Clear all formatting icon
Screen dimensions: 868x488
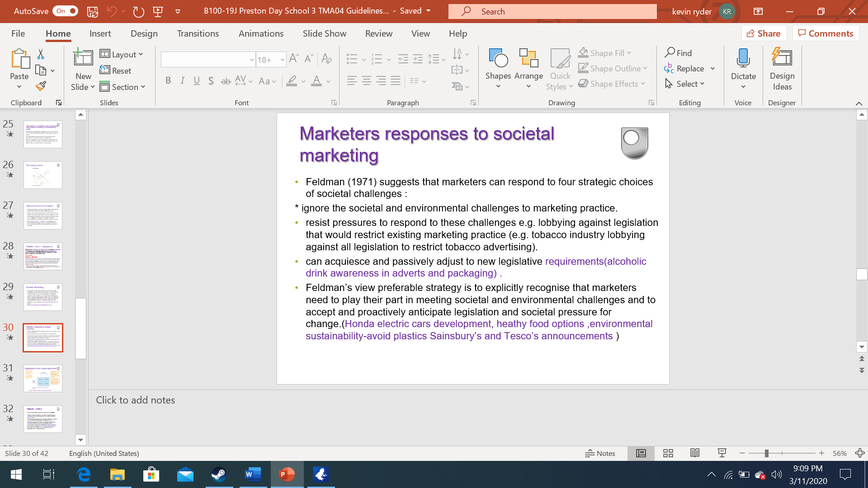[326, 58]
